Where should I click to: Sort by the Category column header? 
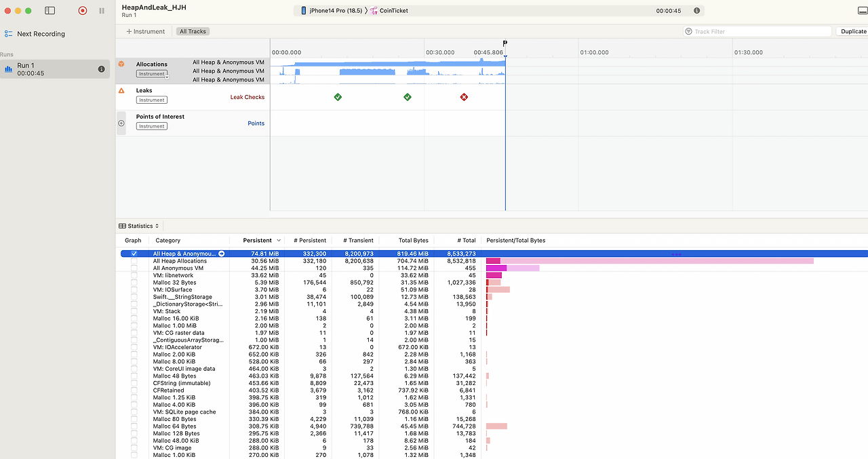tap(168, 240)
